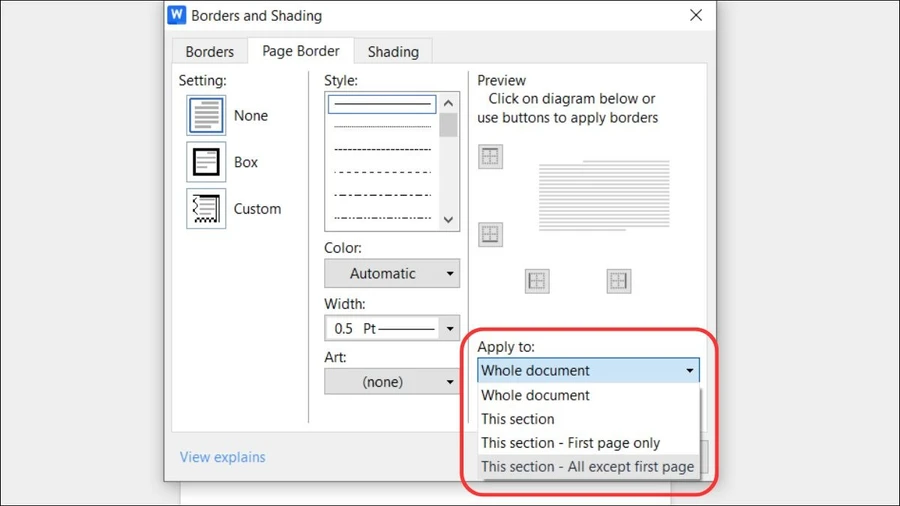This screenshot has height=506, width=900.
Task: Open the Page Border tab
Action: (301, 51)
